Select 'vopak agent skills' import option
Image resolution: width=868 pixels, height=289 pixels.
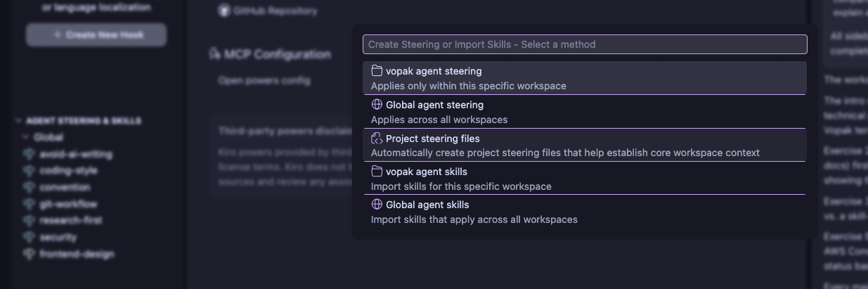585,179
